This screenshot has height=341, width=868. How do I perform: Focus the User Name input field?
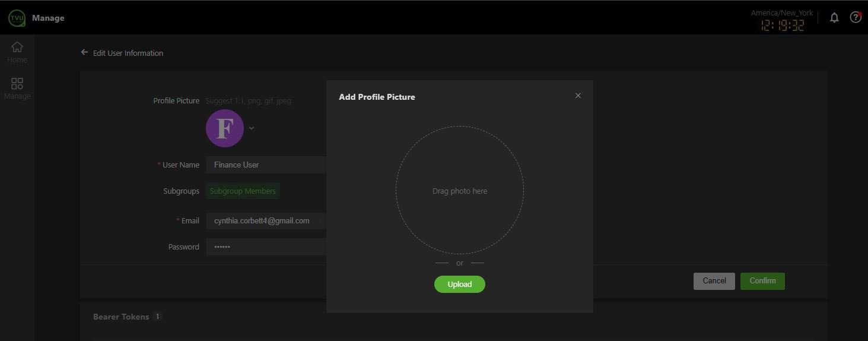click(266, 165)
